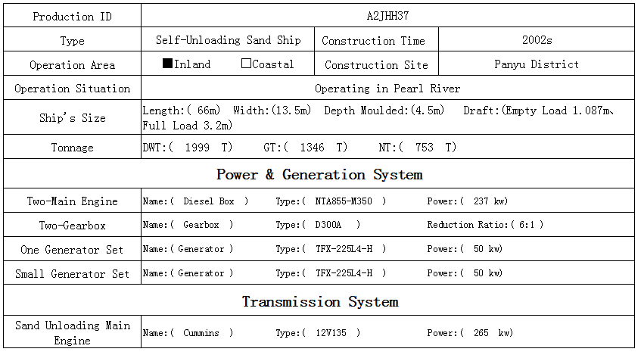Click the 2002s construction time value

[537, 40]
